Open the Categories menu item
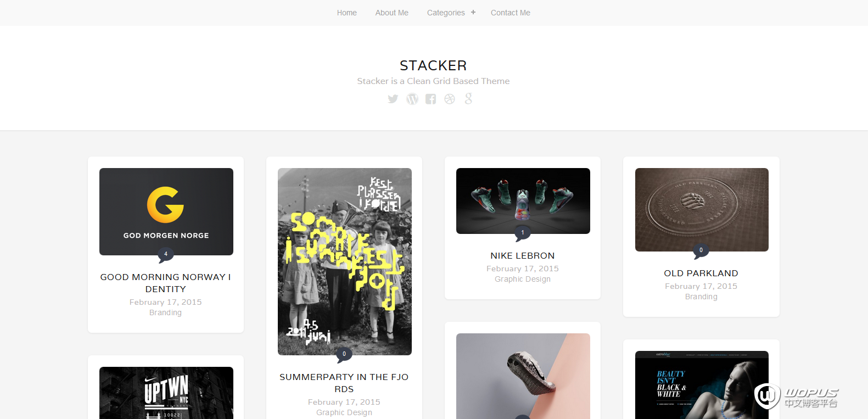The height and width of the screenshot is (419, 868). [x=446, y=13]
